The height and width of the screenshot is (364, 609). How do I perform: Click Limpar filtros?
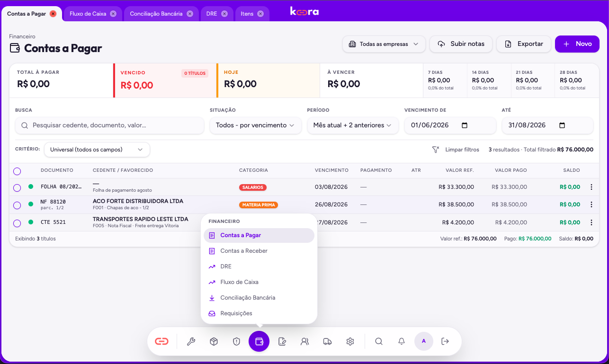(x=456, y=150)
